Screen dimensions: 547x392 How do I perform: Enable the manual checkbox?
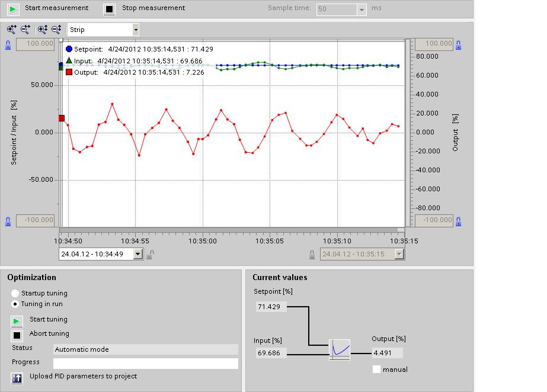point(376,369)
